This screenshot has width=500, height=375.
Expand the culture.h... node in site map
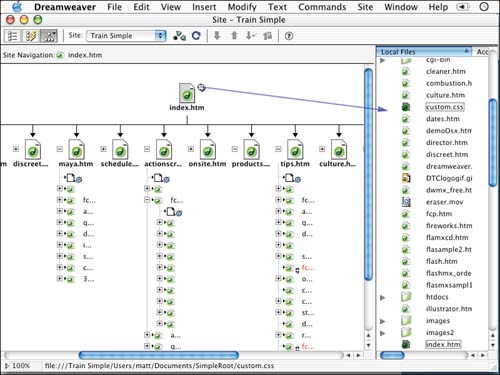(x=322, y=149)
